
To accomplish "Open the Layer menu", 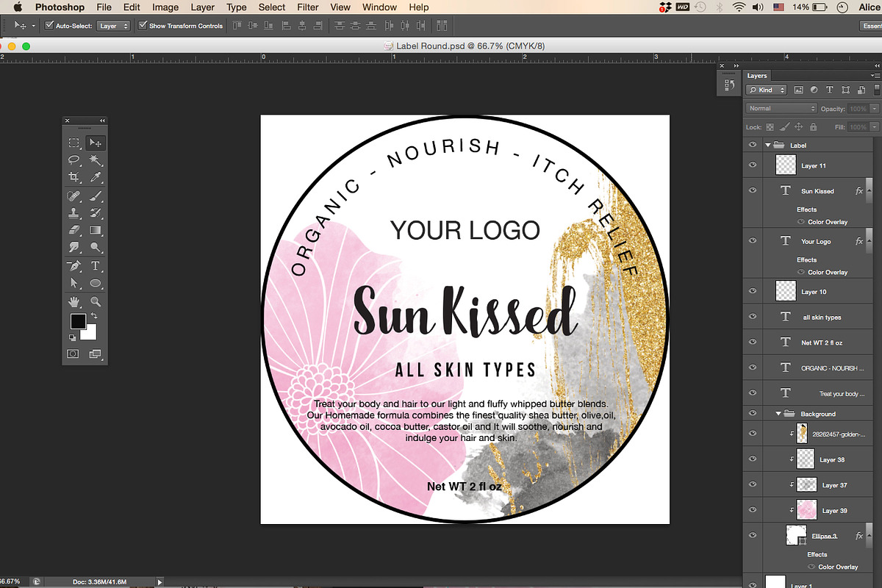I will coord(202,7).
